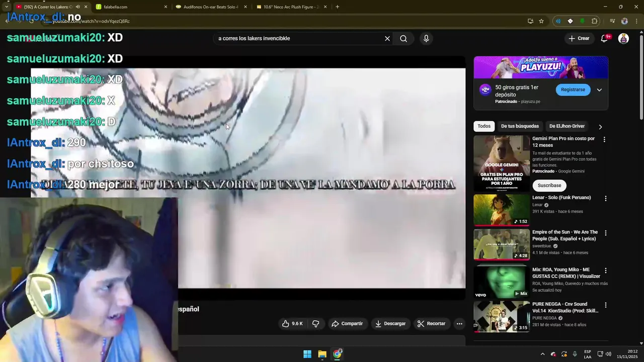Open 'Lenar - Solo (Funk Peruano)' title
This screenshot has width=644, height=362.
[561, 198]
